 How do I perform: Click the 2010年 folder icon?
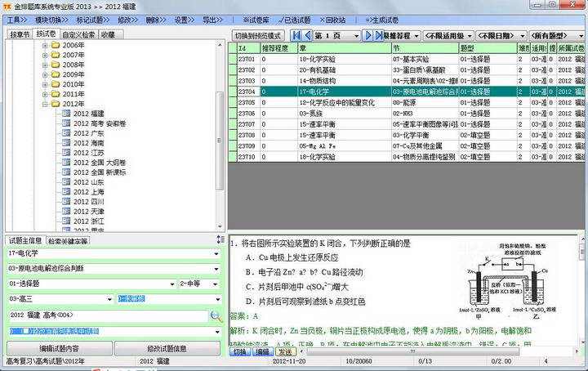[56, 84]
